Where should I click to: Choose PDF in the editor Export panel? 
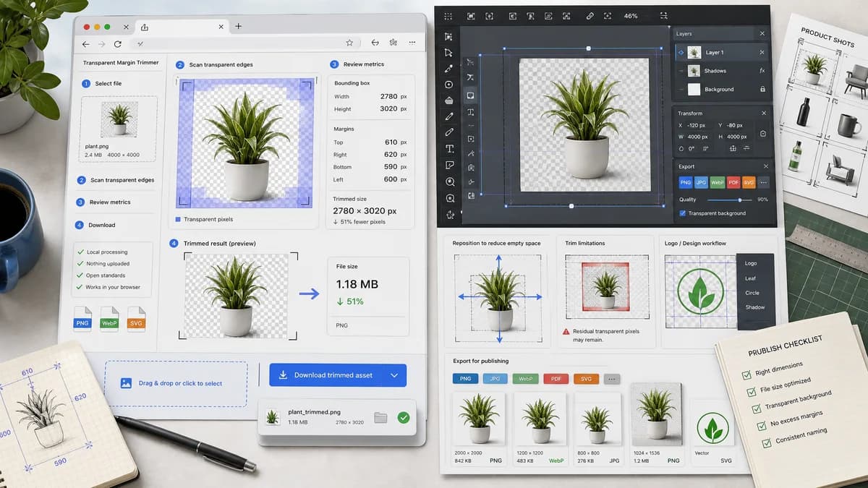tap(733, 182)
